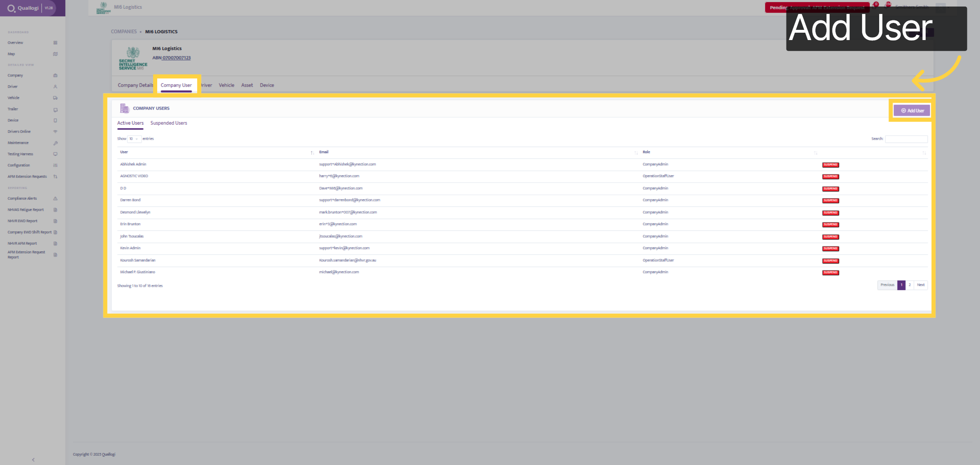
Task: Click into the table Search field
Action: [906, 139]
